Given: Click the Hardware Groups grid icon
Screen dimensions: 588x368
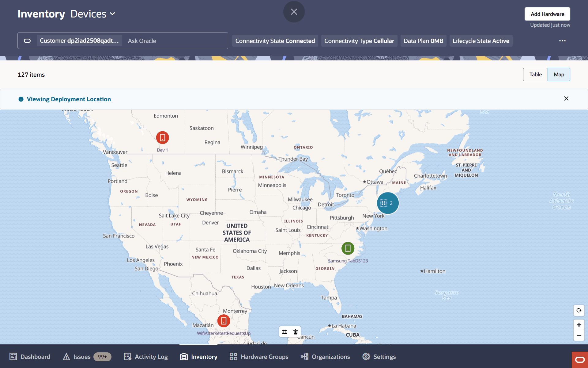Looking at the screenshot, I should [x=233, y=356].
